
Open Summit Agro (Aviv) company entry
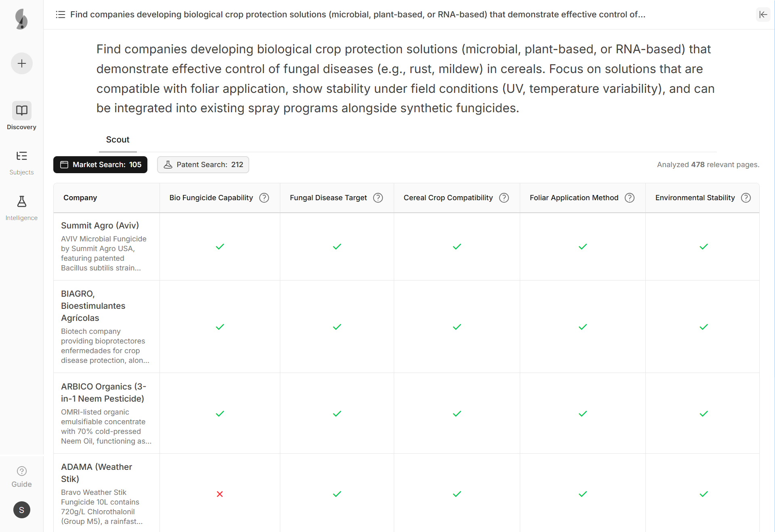[100, 226]
